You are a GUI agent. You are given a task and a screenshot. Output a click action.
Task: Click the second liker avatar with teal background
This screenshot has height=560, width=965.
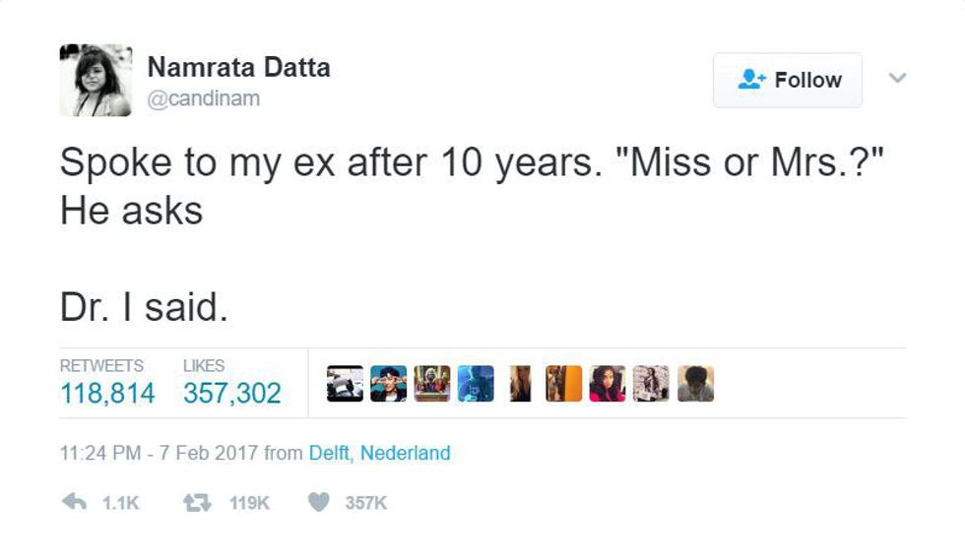coord(388,384)
